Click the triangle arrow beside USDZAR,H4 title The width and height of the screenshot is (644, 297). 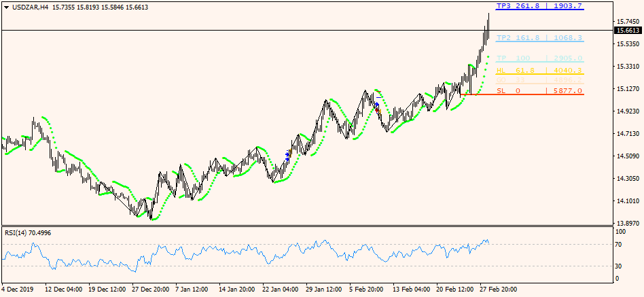6,7
